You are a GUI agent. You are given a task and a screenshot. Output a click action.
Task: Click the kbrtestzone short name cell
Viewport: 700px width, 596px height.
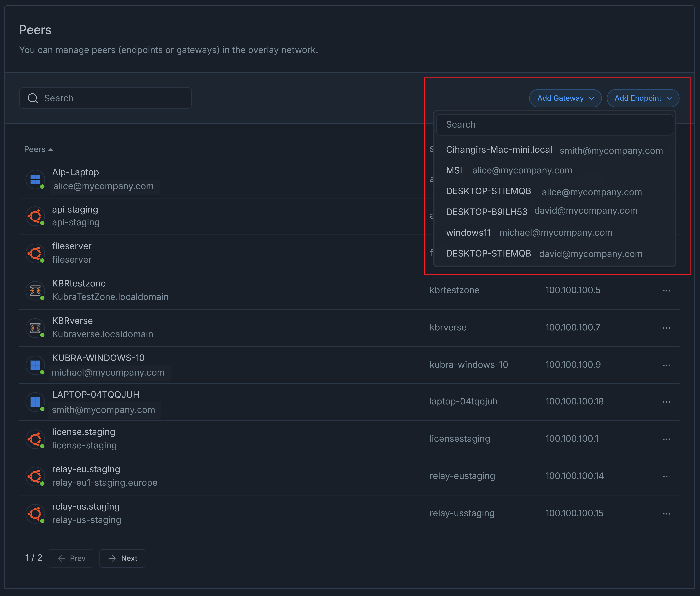coord(454,290)
